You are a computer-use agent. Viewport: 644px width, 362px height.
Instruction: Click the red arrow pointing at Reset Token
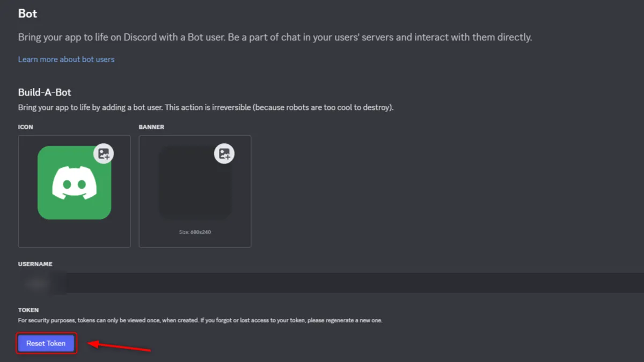pos(119,346)
